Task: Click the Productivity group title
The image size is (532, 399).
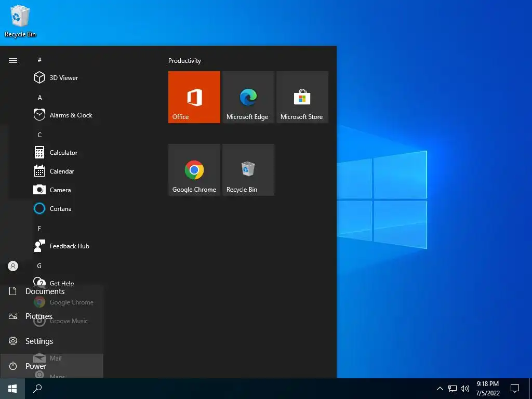Action: click(184, 61)
